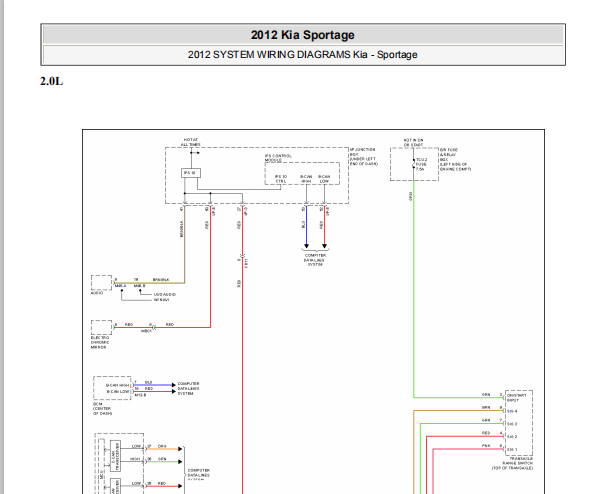The width and height of the screenshot is (599, 494).
Task: Click the "TRANSAXLE RANGE SWITCH" label
Action: click(512, 463)
